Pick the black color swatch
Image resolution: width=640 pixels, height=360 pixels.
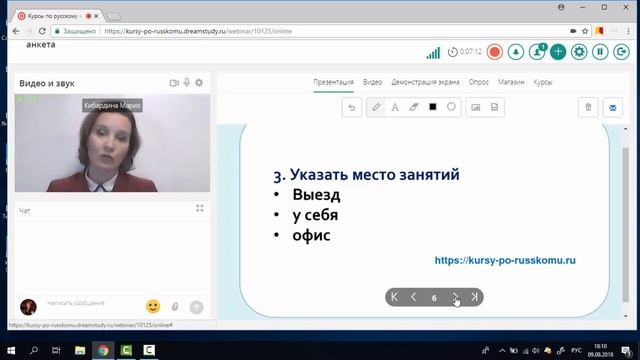point(433,107)
